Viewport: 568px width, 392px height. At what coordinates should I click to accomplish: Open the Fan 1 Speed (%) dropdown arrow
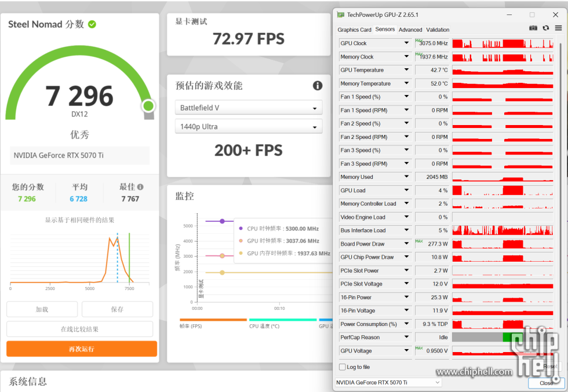[x=406, y=97]
